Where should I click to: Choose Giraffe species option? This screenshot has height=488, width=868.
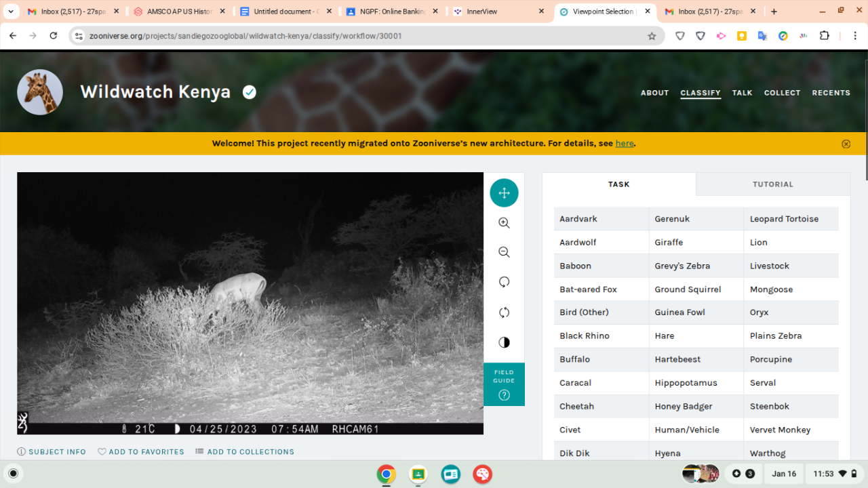click(x=696, y=243)
